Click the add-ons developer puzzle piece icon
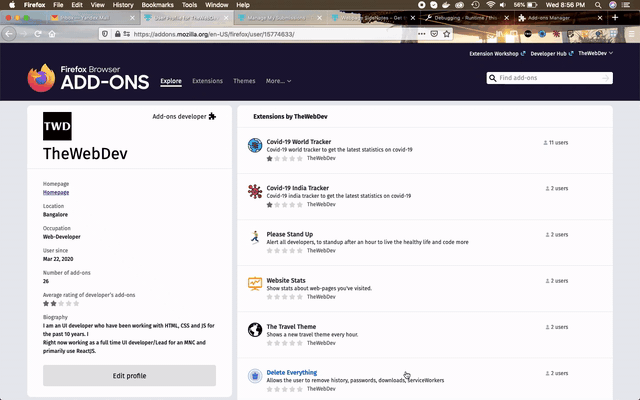The image size is (640, 400). [212, 116]
